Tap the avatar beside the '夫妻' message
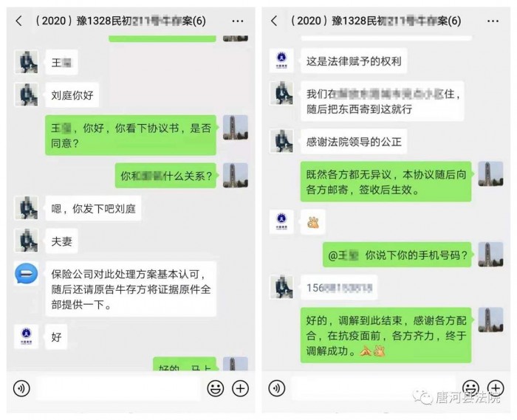This screenshot has height=420, width=517. point(27,241)
